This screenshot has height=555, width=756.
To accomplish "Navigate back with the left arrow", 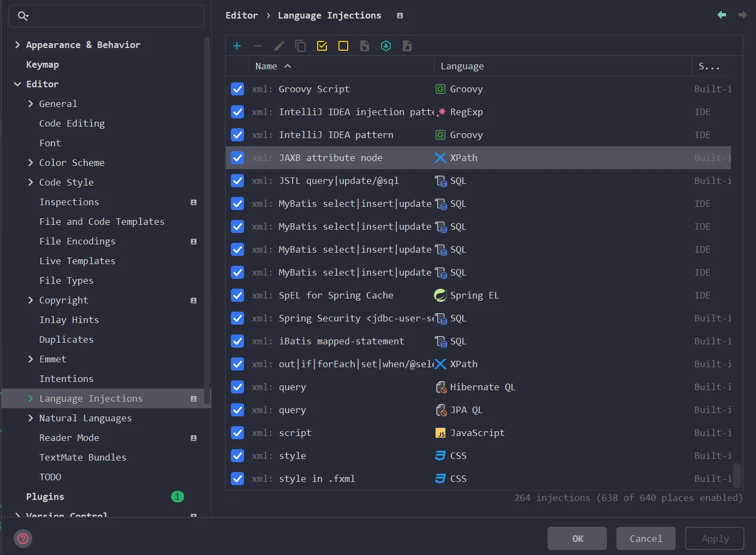I will [x=722, y=15].
